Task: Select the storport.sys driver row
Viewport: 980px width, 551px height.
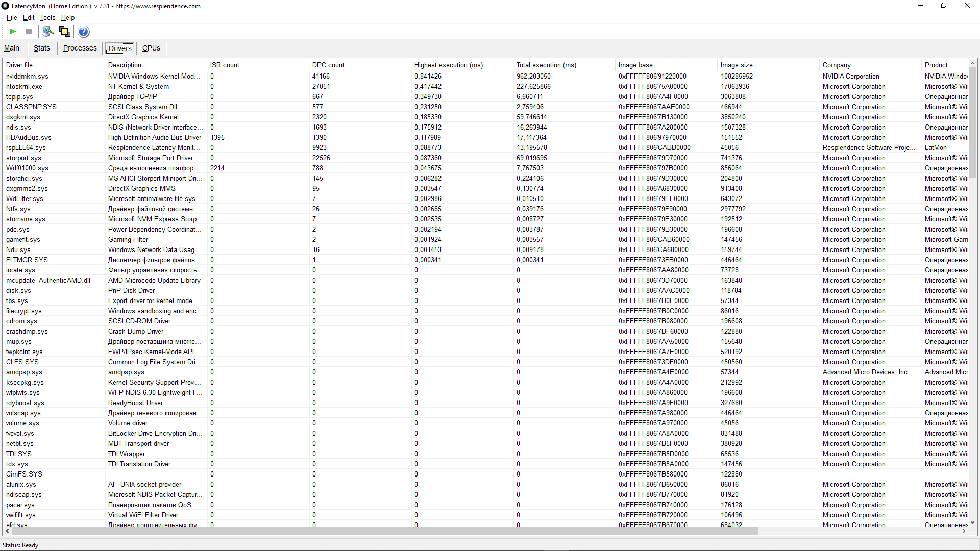Action: tap(485, 158)
